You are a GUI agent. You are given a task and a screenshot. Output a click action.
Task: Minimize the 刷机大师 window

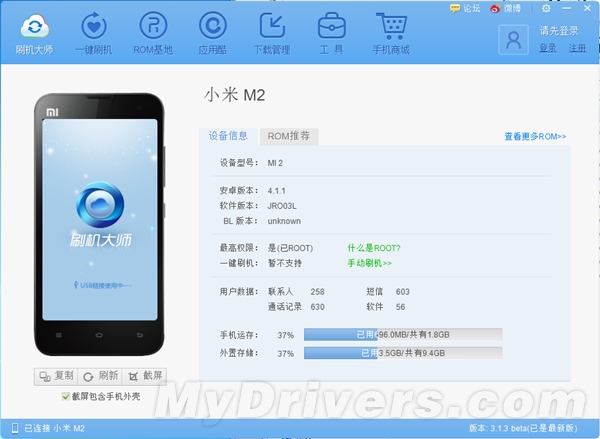567,8
